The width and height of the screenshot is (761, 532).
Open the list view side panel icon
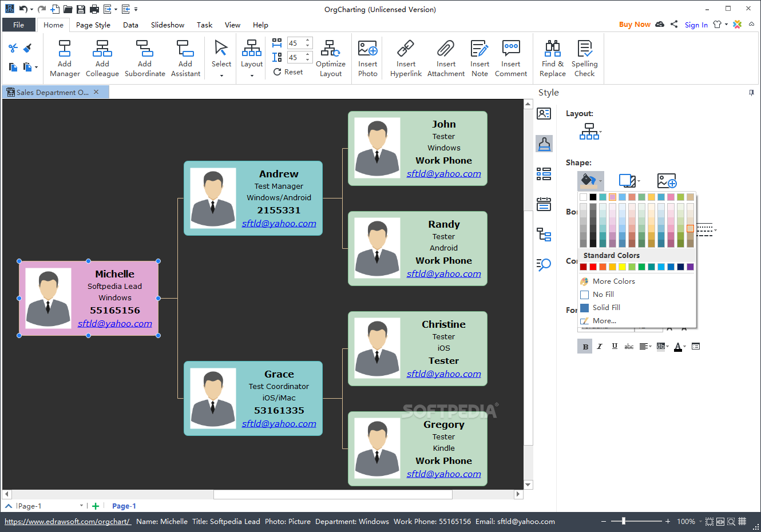544,174
